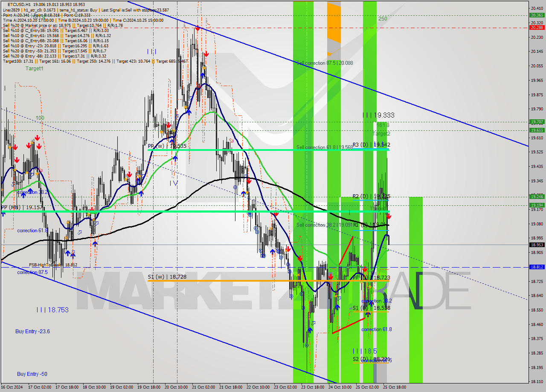This screenshot has height=392, width=546.
Task: Click the 'Sell correction 61.8 | 19.568' label
Action: [325, 147]
